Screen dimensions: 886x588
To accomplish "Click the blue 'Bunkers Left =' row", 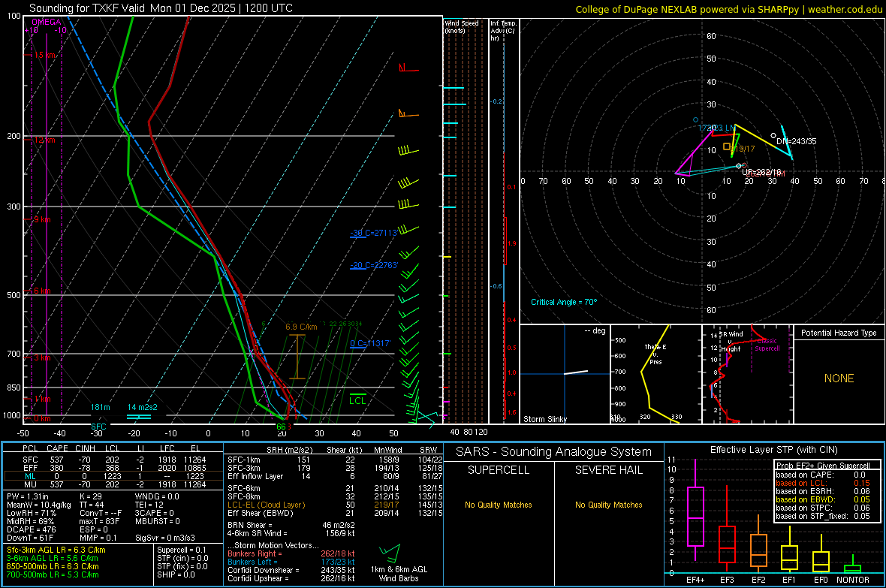I will (291, 562).
